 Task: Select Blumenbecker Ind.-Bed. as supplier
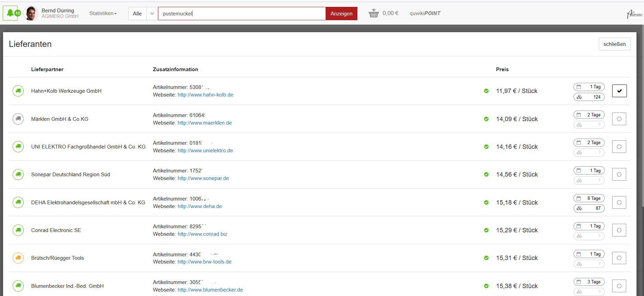point(619,286)
